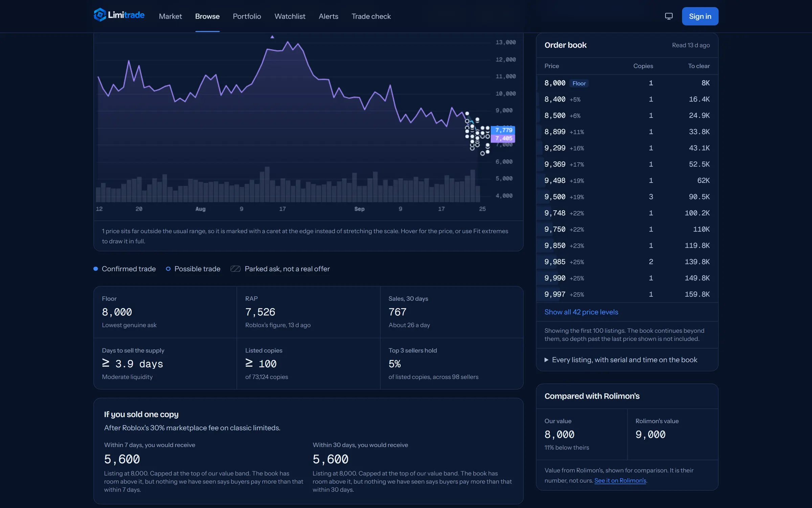Click the Price column header
812x508 pixels.
(551, 66)
